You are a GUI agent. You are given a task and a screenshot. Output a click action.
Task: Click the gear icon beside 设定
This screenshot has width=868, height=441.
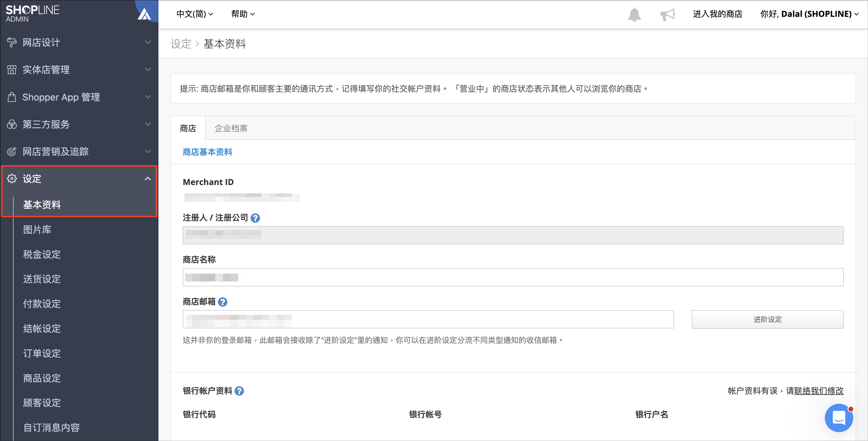click(12, 179)
